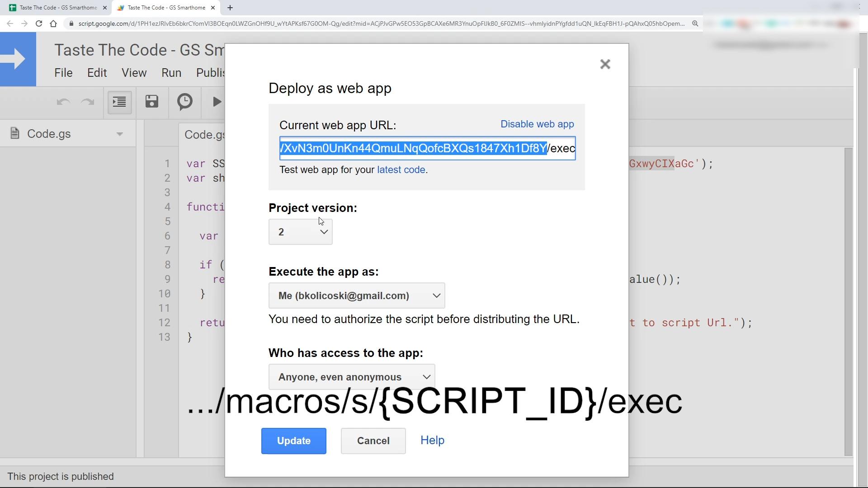This screenshot has height=488, width=868.
Task: Click the blue Update button
Action: (x=293, y=441)
